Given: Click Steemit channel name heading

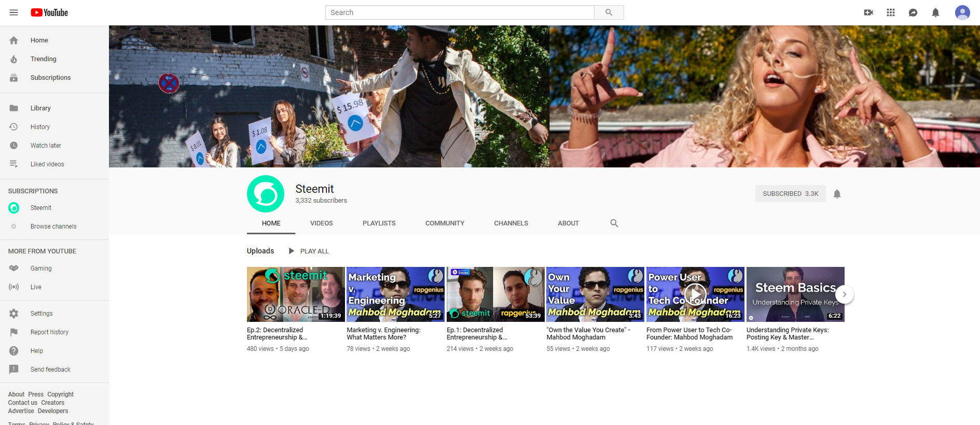Looking at the screenshot, I should click(314, 189).
